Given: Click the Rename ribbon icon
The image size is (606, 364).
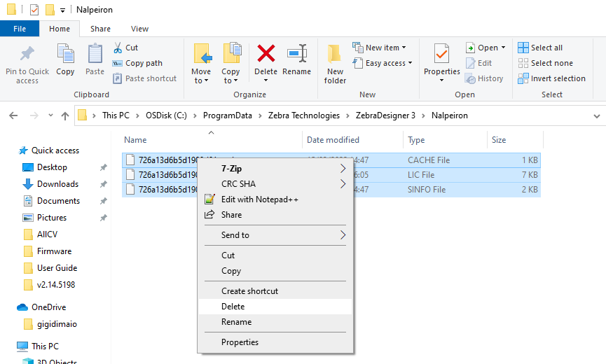Looking at the screenshot, I should pyautogui.click(x=297, y=53).
